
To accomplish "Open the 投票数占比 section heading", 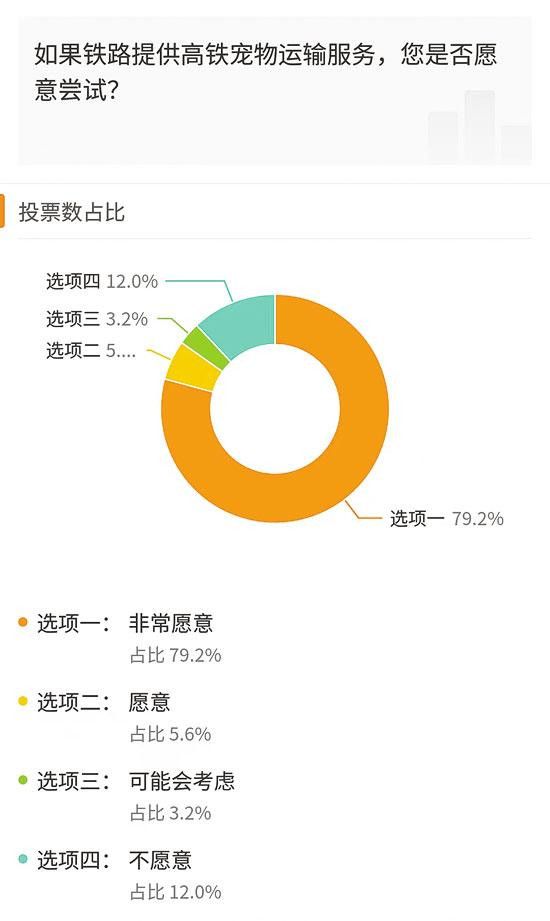I will coord(72,212).
